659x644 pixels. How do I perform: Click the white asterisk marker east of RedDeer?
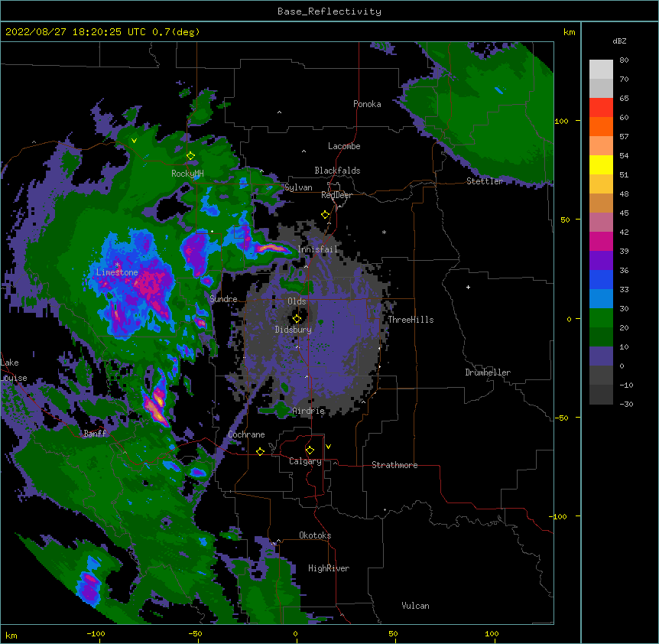(384, 232)
